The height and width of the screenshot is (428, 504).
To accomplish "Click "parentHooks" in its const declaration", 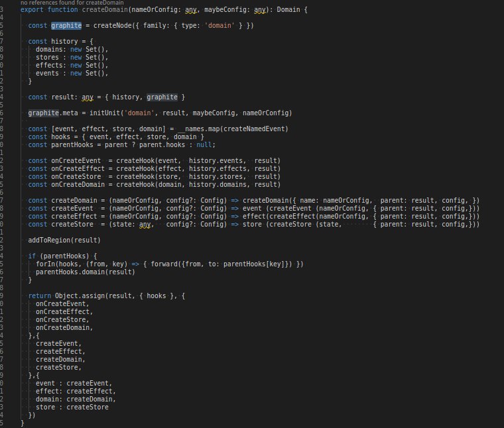I will tap(72, 145).
